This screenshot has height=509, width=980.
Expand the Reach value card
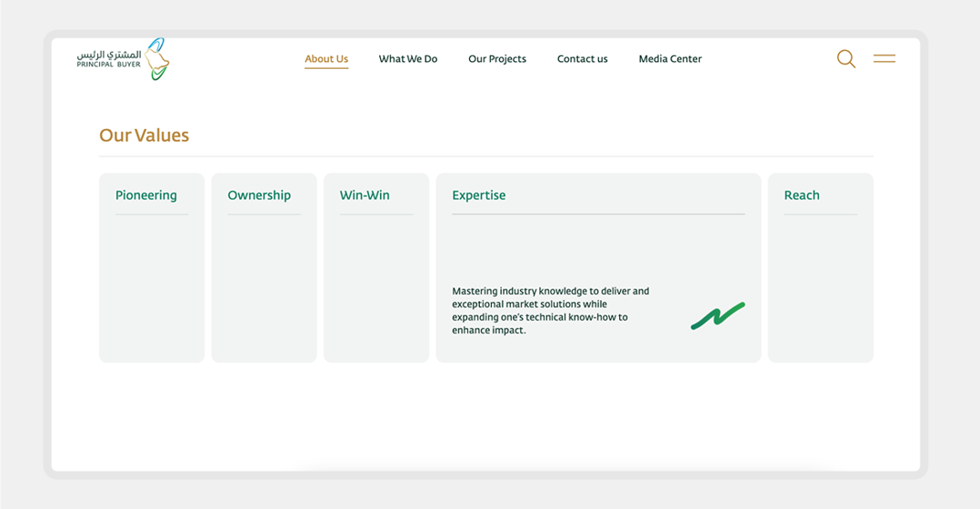pos(820,267)
